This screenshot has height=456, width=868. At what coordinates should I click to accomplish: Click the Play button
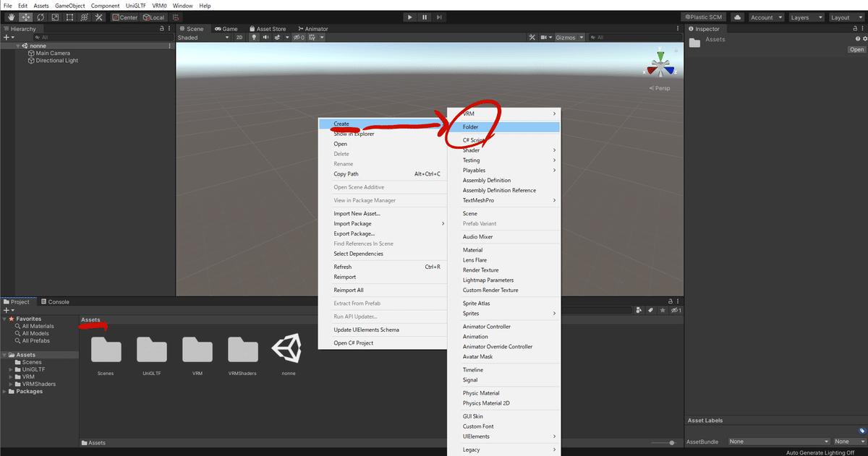(x=409, y=17)
